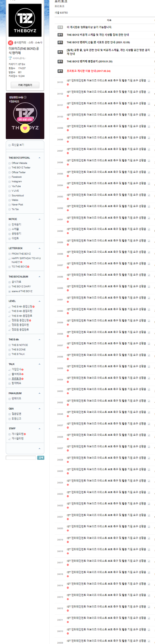The height and width of the screenshot is (644, 155).
Task: Open the 프리토크 board in sidebar
Action: pyautogui.click(x=16, y=378)
